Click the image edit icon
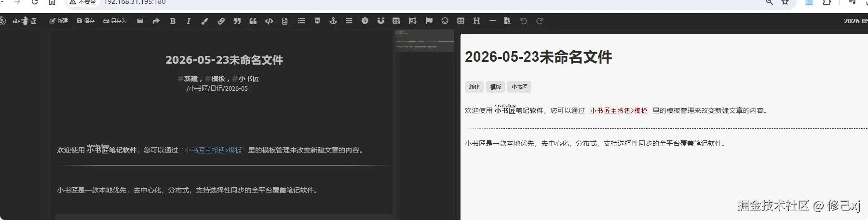 [412, 21]
